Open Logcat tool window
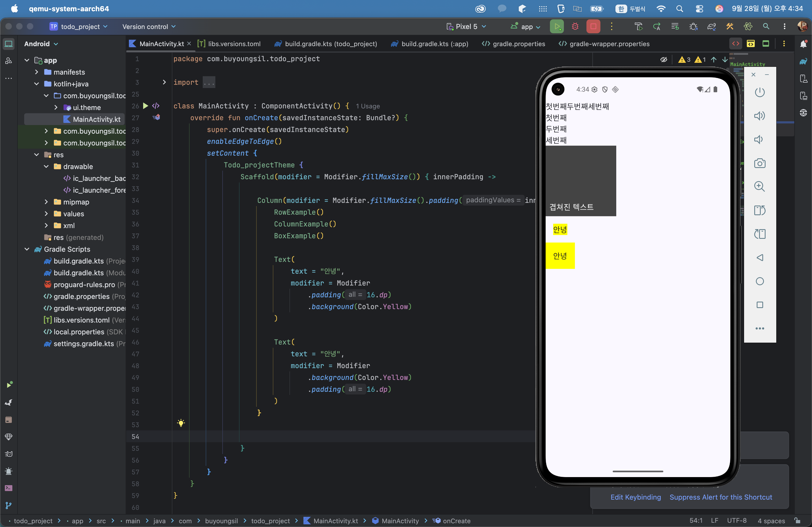 pos(9,454)
